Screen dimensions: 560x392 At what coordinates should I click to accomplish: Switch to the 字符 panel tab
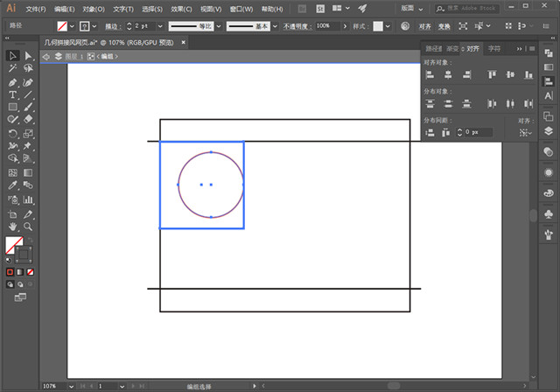(494, 49)
